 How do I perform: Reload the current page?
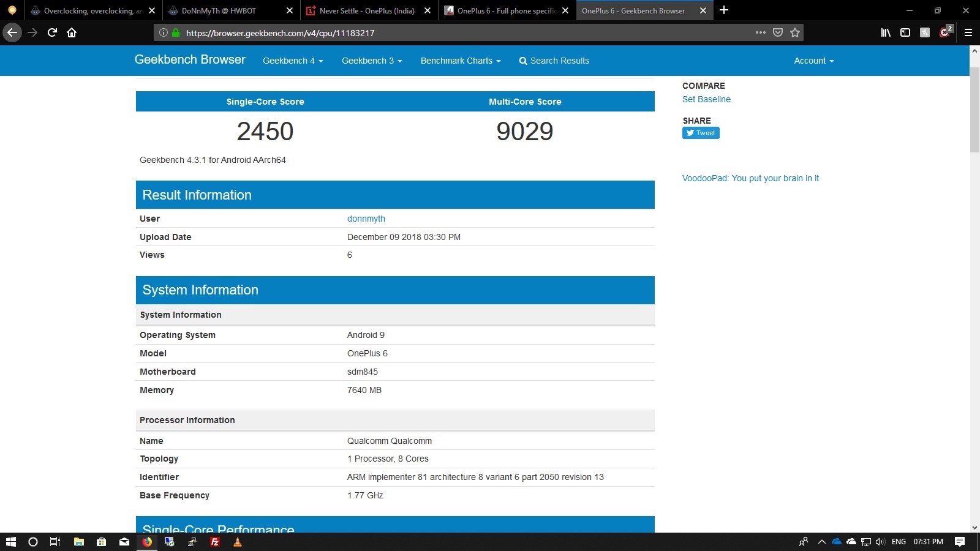tap(52, 32)
